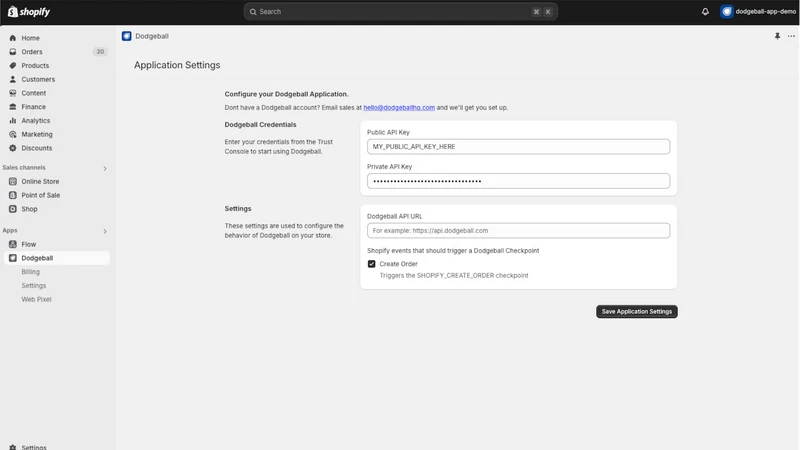Expand Apps section chevron
This screenshot has width=800, height=450.
click(105, 231)
